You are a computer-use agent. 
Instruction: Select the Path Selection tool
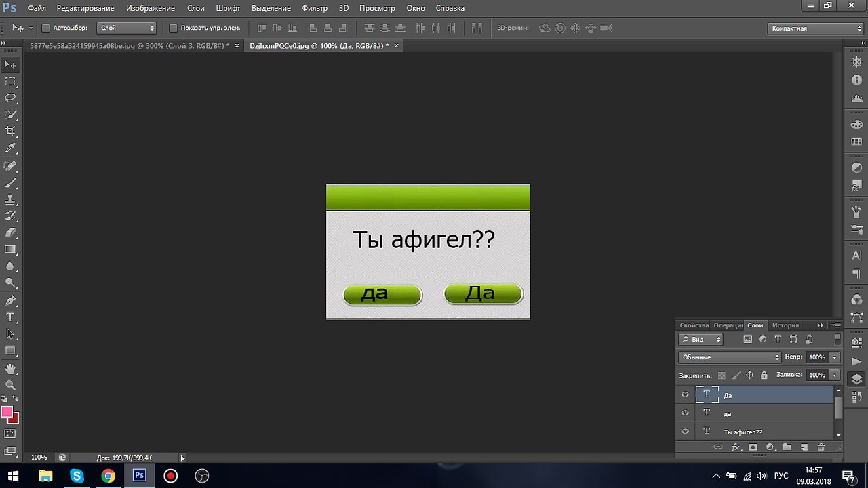pos(10,334)
